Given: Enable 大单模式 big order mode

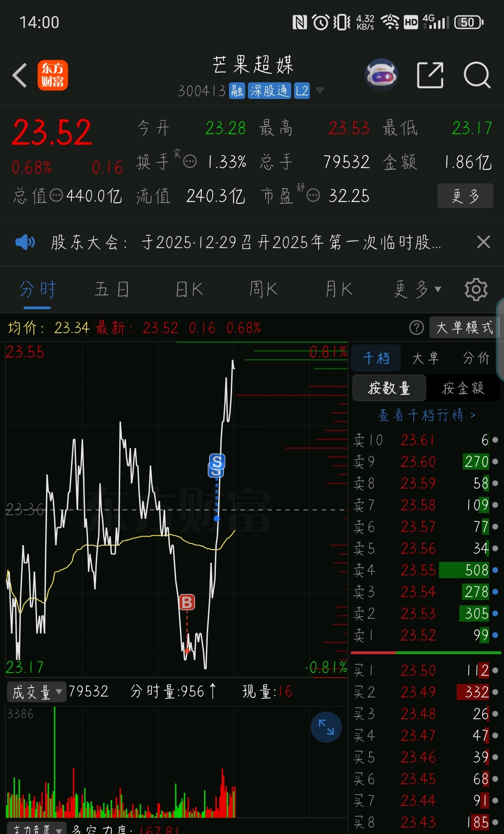Looking at the screenshot, I should pyautogui.click(x=465, y=328).
